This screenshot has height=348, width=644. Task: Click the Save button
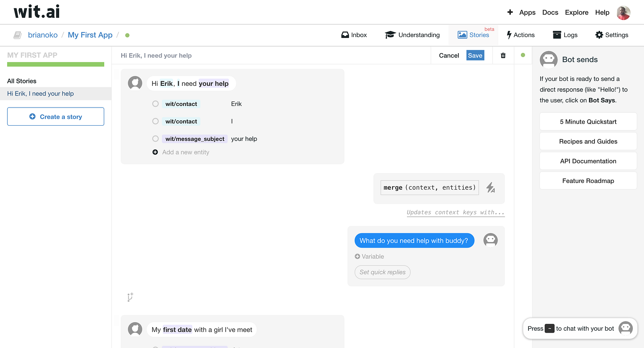[x=475, y=56]
